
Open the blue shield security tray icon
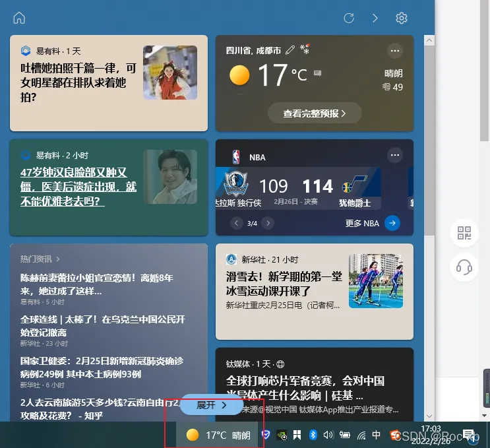[x=266, y=435]
